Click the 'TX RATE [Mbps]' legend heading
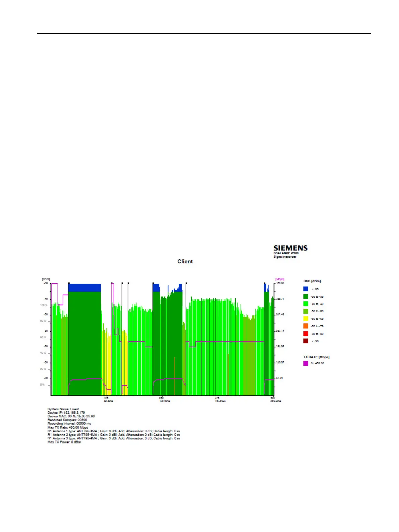Screen dimensions: 399x532 (x=316, y=357)
